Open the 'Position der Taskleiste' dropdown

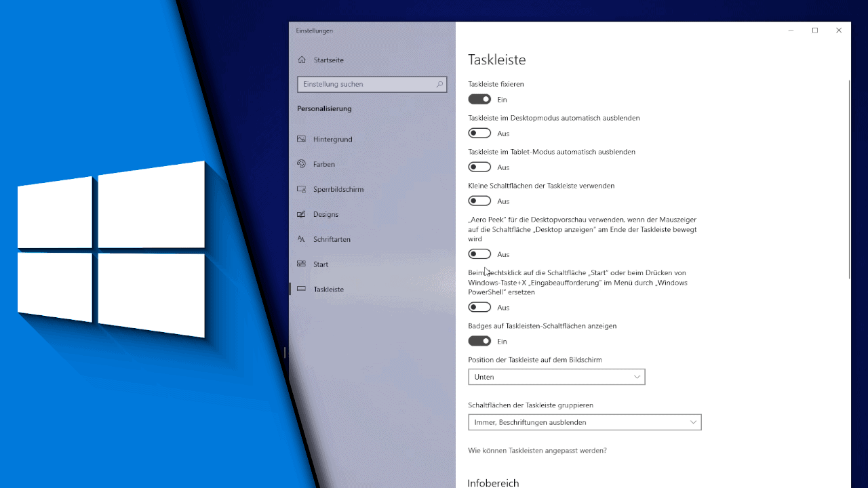point(556,376)
